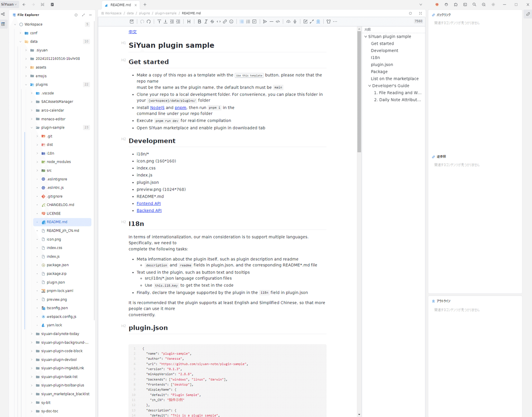Open the Fontend API link
The width and height of the screenshot is (532, 417).
click(x=149, y=203)
